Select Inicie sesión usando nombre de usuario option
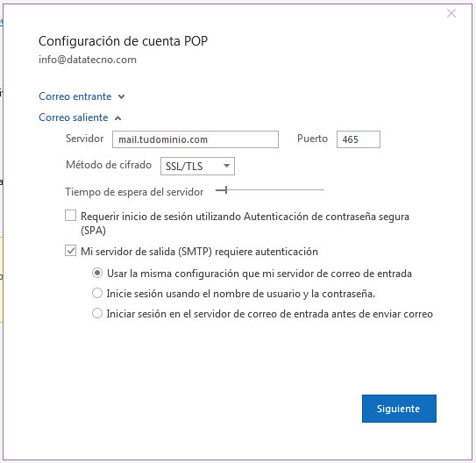Viewport: 476px width, 463px height. pyautogui.click(x=97, y=293)
